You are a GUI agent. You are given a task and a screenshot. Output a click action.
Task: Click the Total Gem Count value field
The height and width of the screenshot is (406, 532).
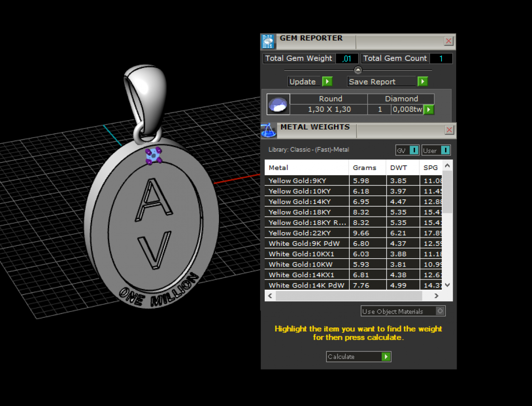[441, 59]
